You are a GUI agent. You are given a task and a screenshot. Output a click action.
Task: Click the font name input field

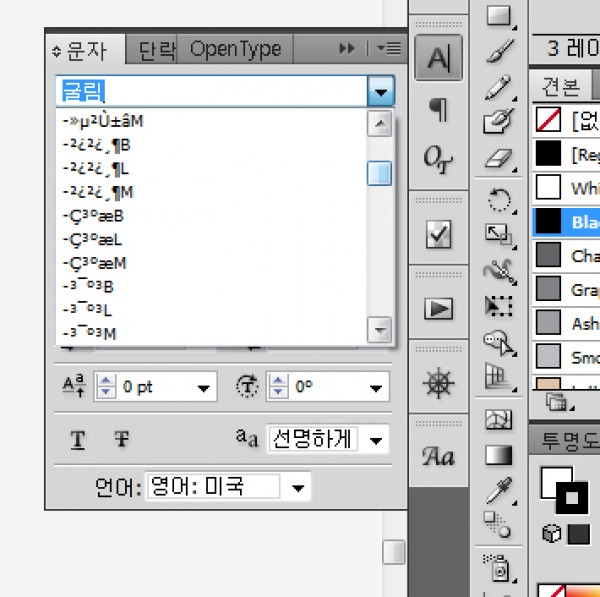(x=212, y=91)
